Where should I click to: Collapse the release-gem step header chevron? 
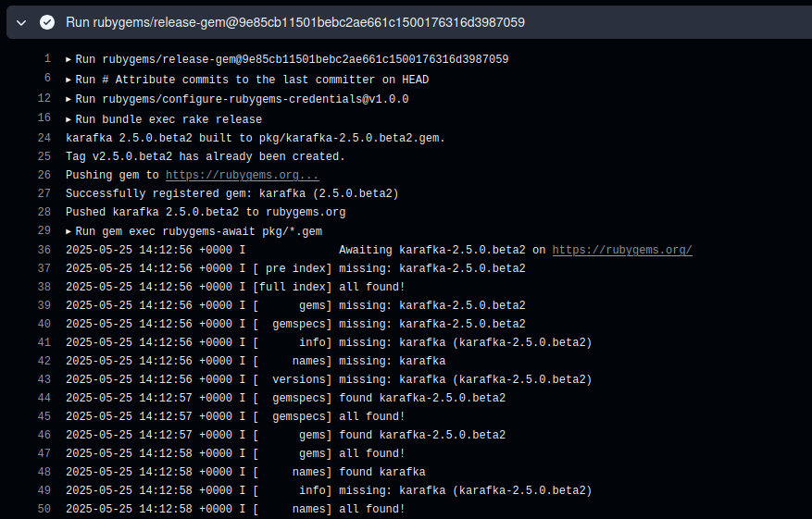[21, 22]
